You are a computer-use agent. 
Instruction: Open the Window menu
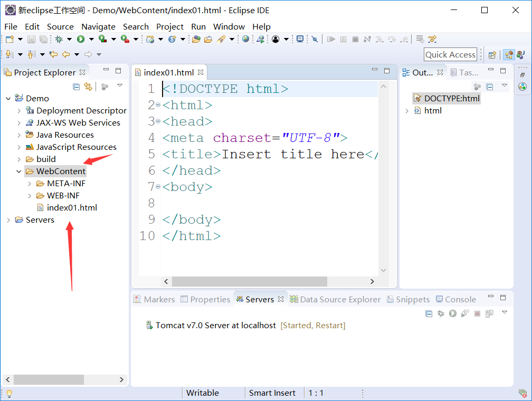click(x=229, y=27)
